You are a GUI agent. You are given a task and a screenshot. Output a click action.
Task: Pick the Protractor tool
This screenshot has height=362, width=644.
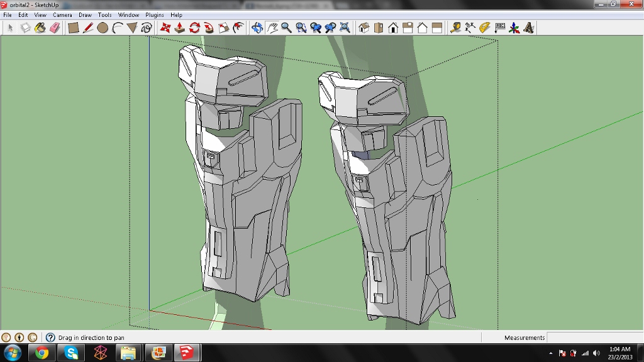(485, 28)
